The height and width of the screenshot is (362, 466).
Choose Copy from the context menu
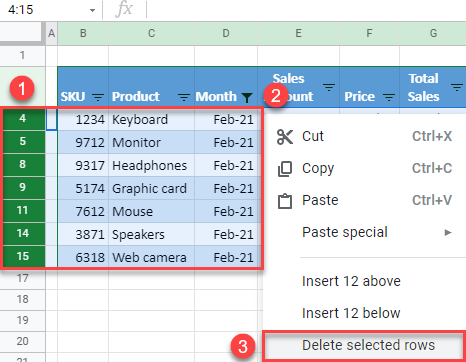(364, 169)
